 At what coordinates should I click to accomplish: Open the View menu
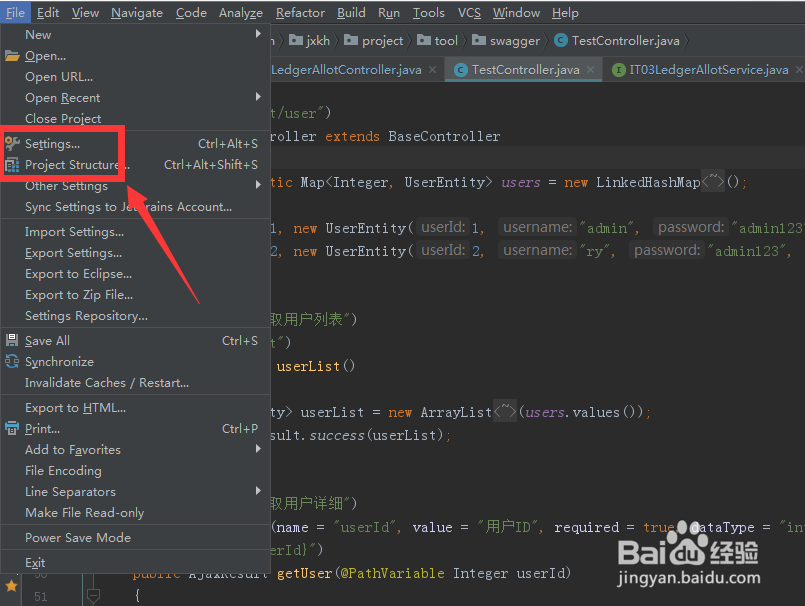pos(85,13)
